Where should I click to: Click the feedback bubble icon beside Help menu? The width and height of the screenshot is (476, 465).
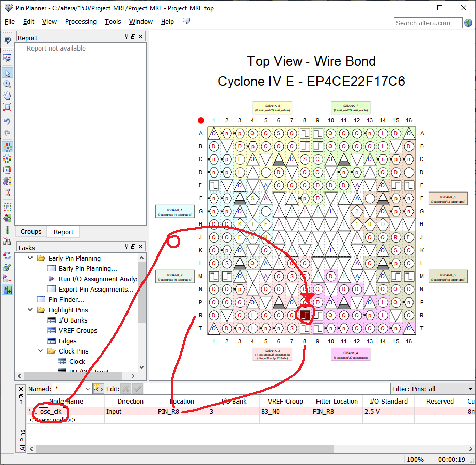pyautogui.click(x=186, y=21)
